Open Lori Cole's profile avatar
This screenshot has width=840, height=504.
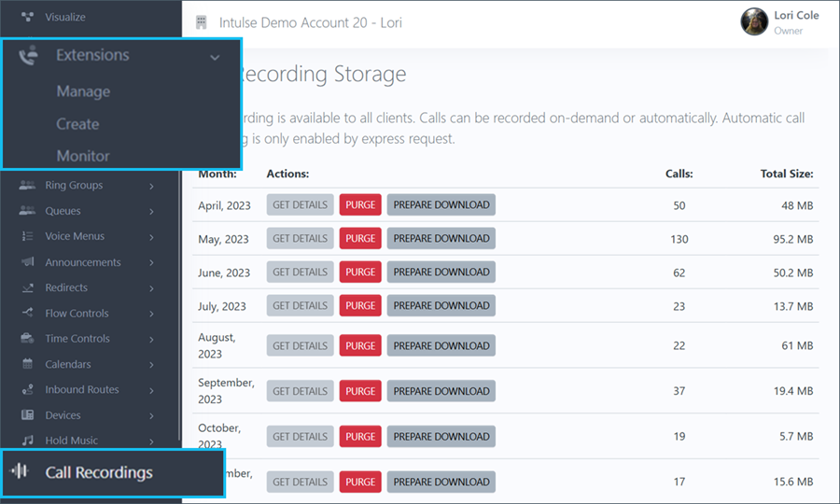(x=754, y=22)
